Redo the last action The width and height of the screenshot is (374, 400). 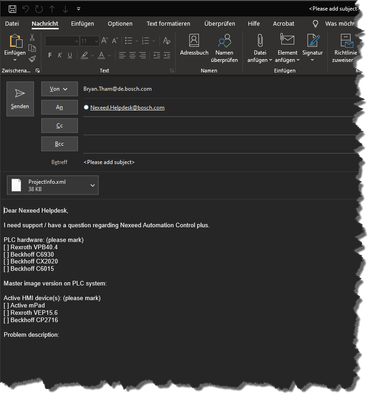click(39, 9)
